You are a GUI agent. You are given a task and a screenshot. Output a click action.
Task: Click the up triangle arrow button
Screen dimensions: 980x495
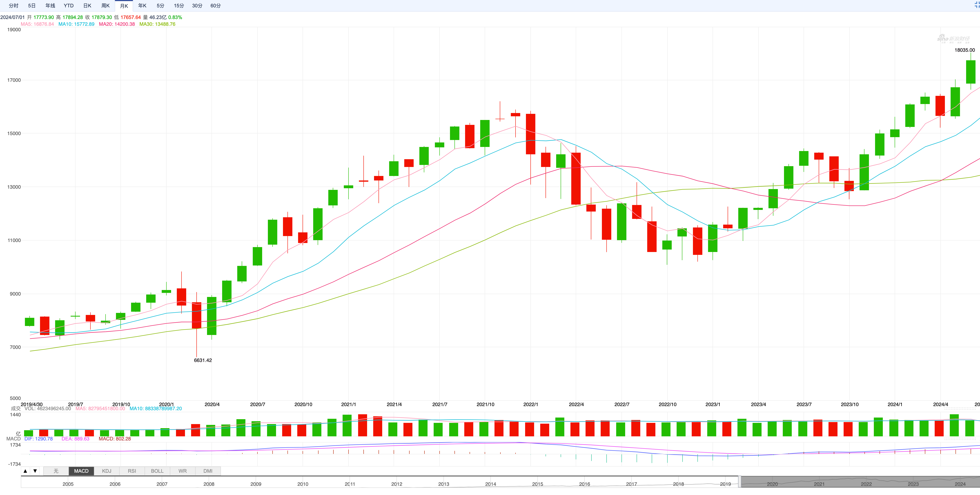point(26,471)
